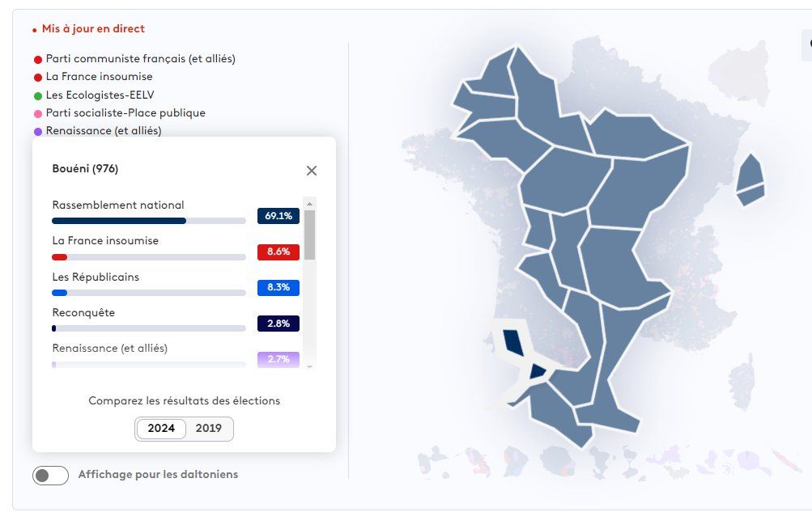Click the blue 8.3% Les Républicains badge
The width and height of the screenshot is (812, 512).
coord(278,287)
